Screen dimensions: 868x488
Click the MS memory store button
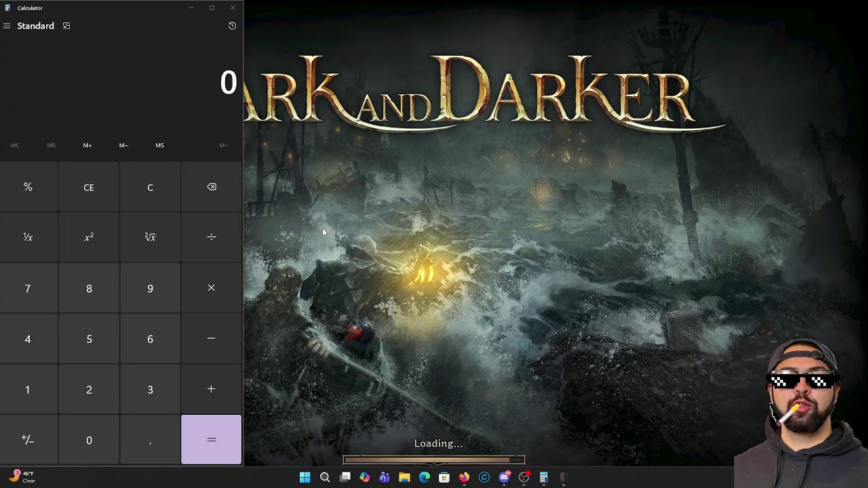tap(159, 145)
